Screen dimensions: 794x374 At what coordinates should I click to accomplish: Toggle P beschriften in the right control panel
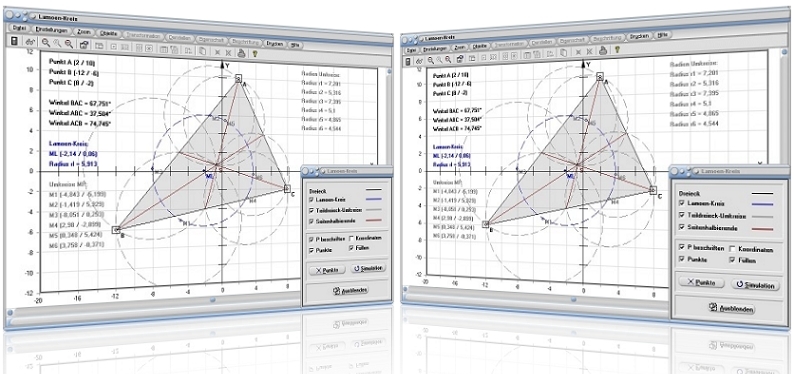click(x=682, y=247)
